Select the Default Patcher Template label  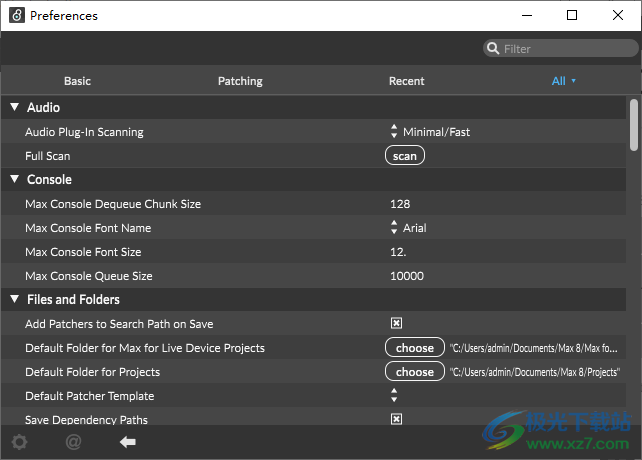pos(90,395)
